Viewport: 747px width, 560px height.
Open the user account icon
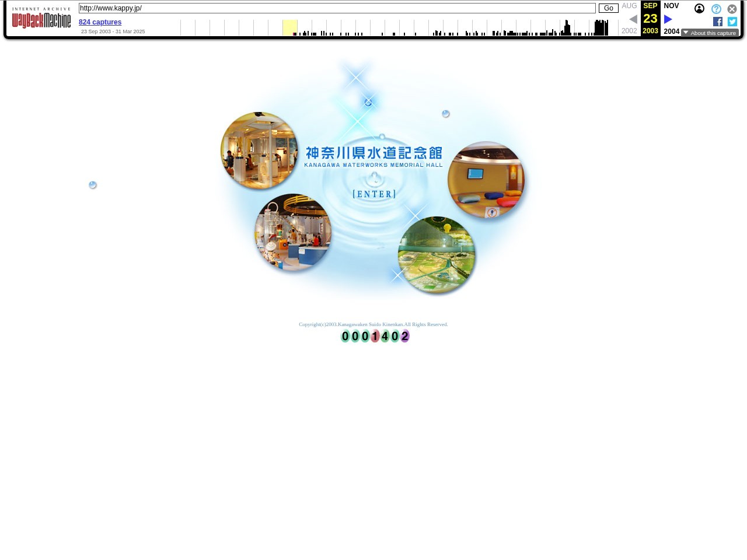tap(699, 9)
